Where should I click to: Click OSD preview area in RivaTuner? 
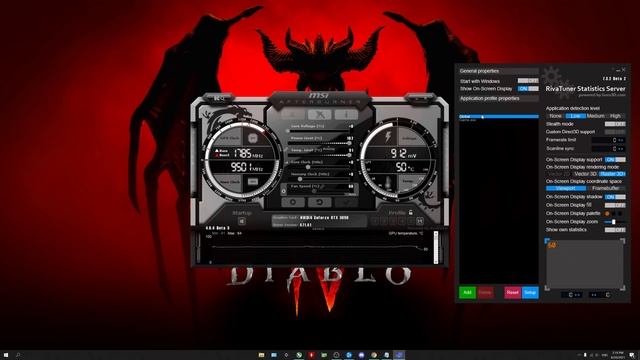pos(584,264)
